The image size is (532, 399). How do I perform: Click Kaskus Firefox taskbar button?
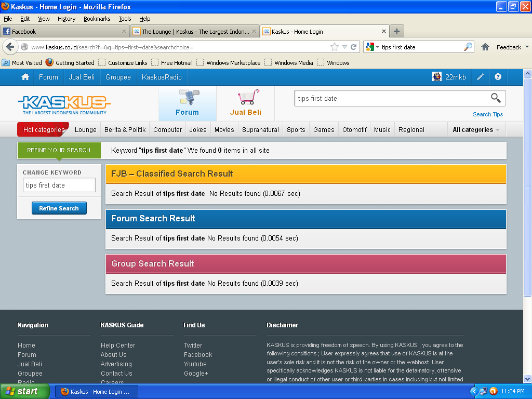tap(96, 392)
